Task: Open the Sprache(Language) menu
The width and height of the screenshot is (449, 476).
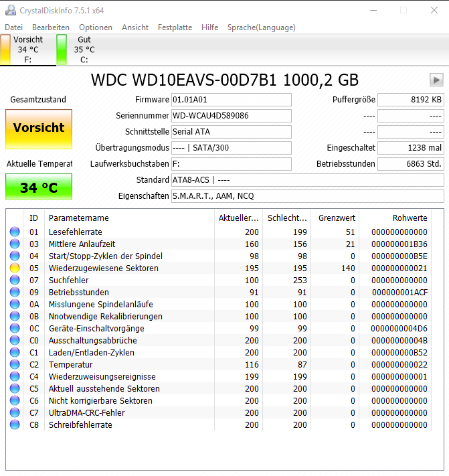Action: [261, 27]
